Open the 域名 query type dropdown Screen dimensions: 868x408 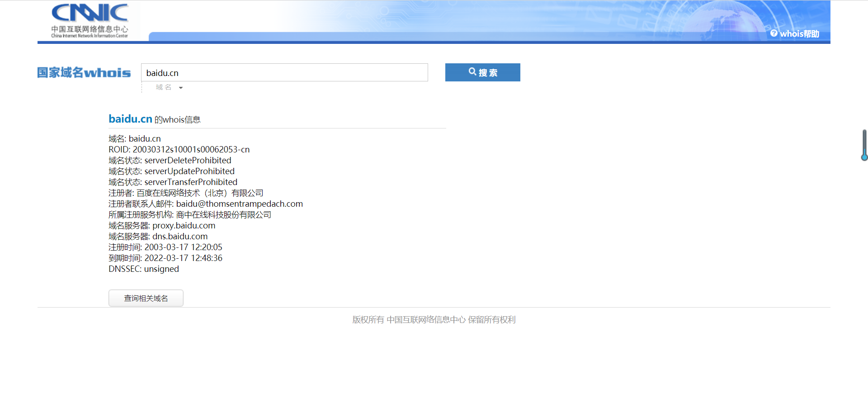[x=169, y=87]
